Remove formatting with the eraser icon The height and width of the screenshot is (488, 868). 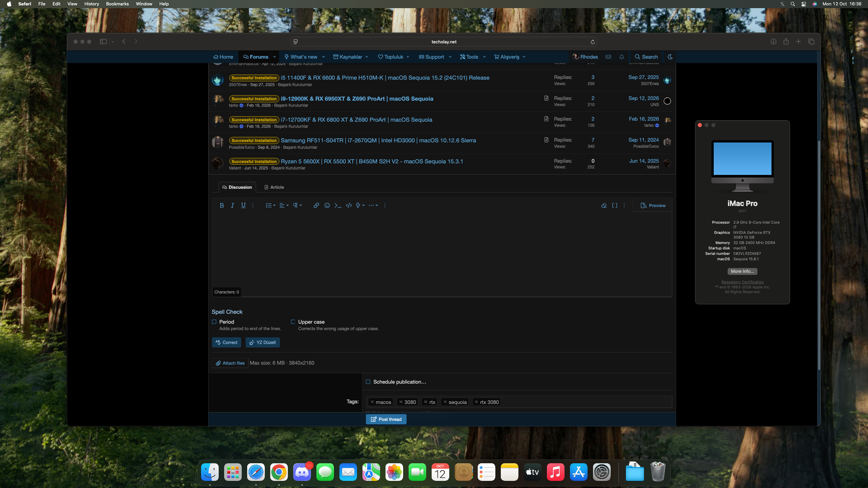[x=604, y=205]
